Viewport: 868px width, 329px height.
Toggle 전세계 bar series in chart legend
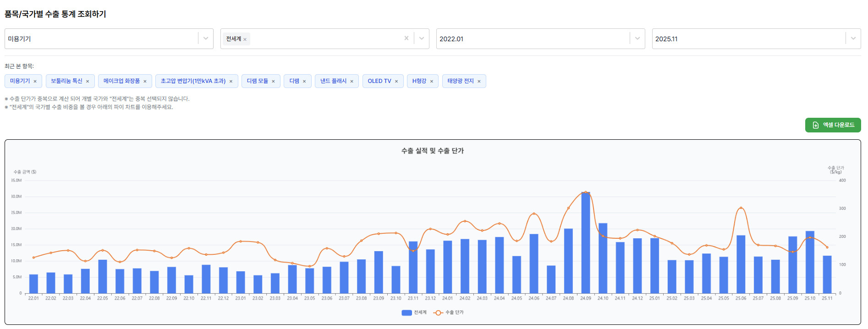tap(414, 313)
